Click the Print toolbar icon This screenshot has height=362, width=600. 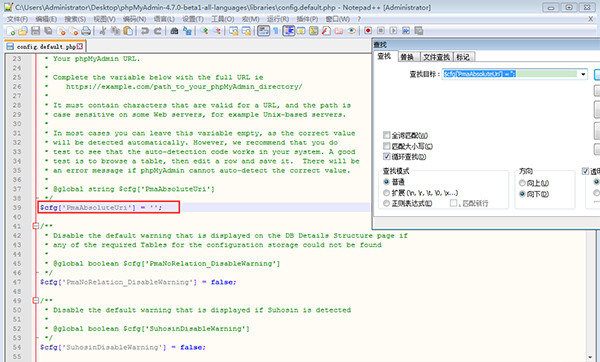coord(86,31)
